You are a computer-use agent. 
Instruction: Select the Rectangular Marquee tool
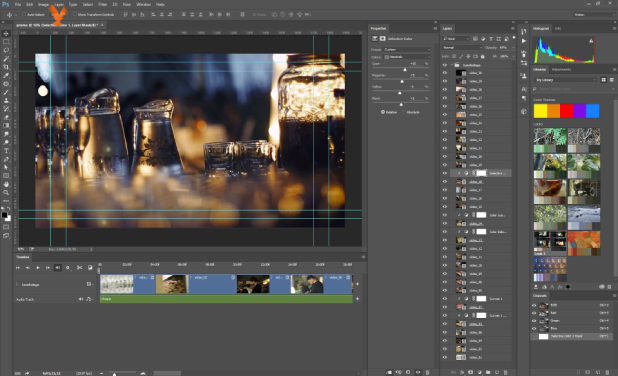[6, 42]
